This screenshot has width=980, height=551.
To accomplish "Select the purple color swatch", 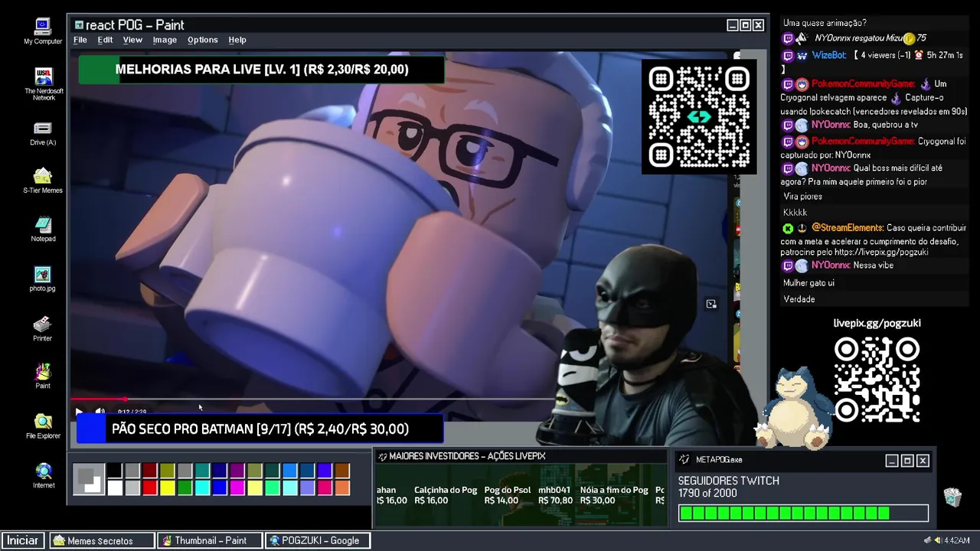I will tap(237, 471).
